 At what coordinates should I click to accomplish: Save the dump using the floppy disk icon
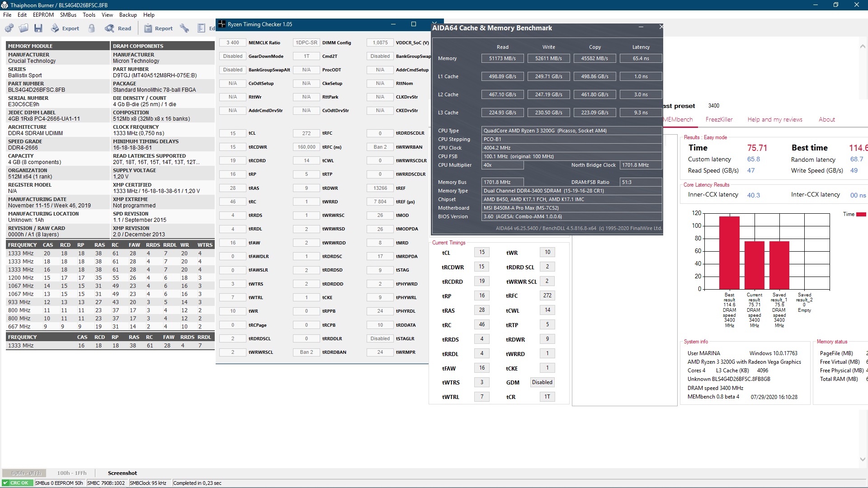(x=38, y=28)
